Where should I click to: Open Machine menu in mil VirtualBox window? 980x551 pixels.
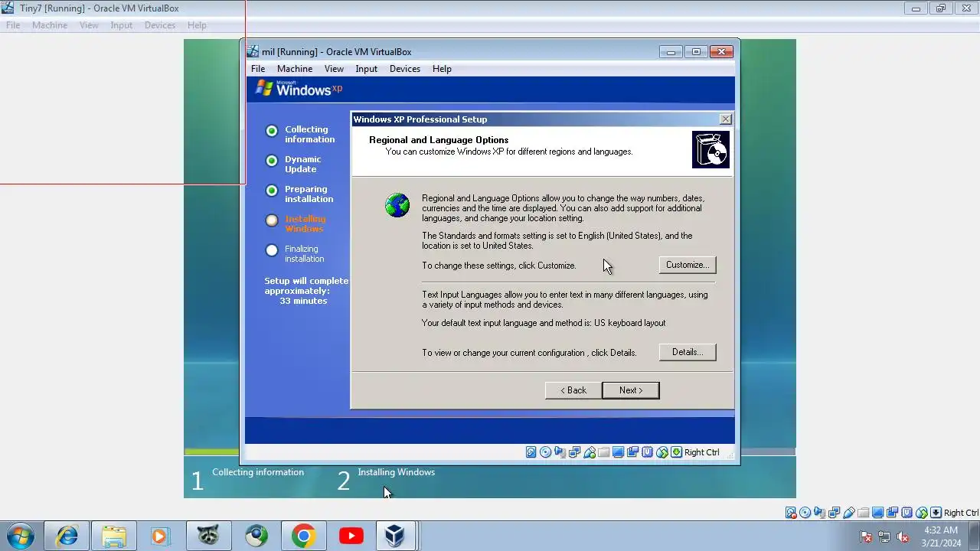click(x=295, y=69)
